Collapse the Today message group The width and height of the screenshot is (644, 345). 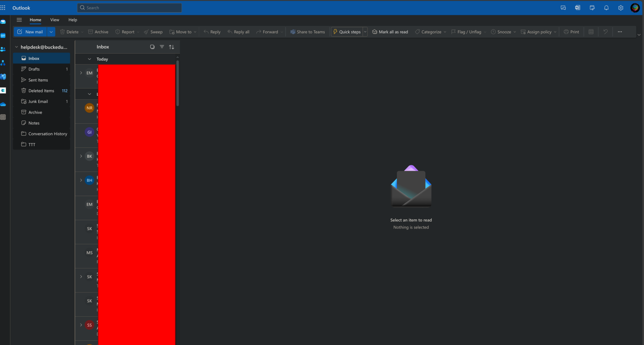pos(89,59)
